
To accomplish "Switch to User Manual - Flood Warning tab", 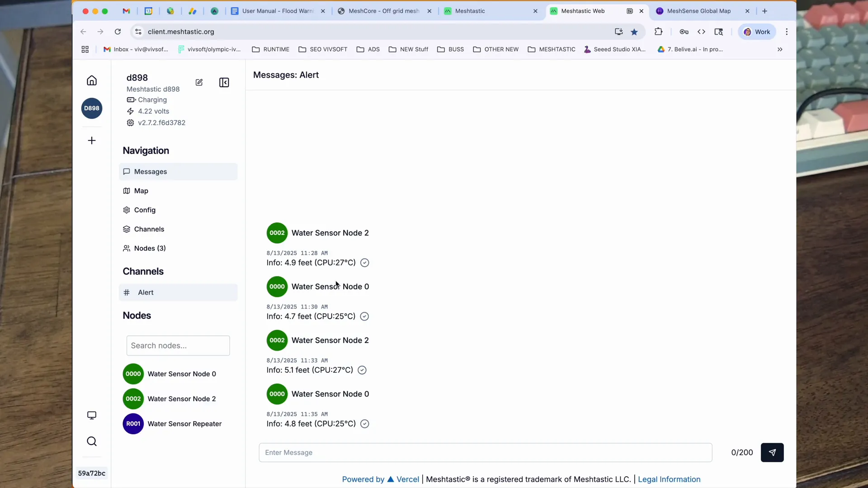I will (278, 11).
